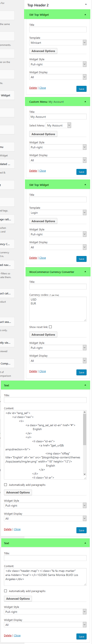
Task: Open the Template dropdown showing Login
Action: (58, 212)
